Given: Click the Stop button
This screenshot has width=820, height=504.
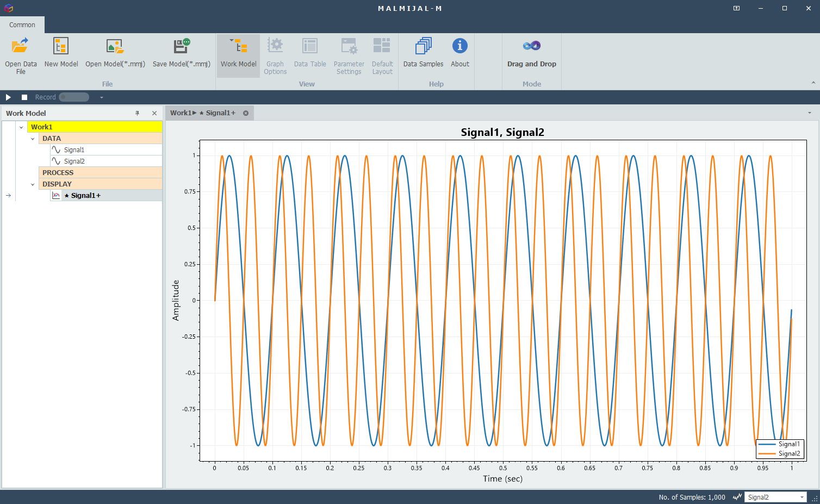Looking at the screenshot, I should coord(24,97).
